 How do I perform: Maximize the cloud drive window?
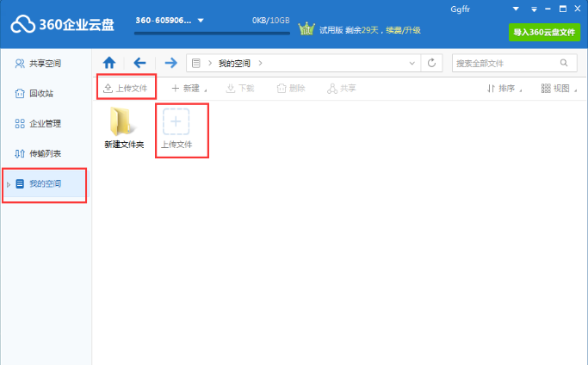tap(563, 9)
